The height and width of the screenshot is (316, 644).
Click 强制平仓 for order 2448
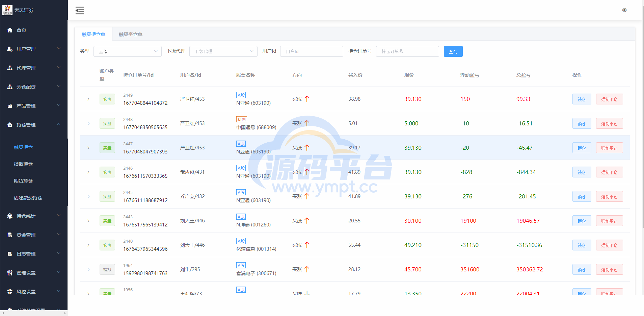(609, 124)
